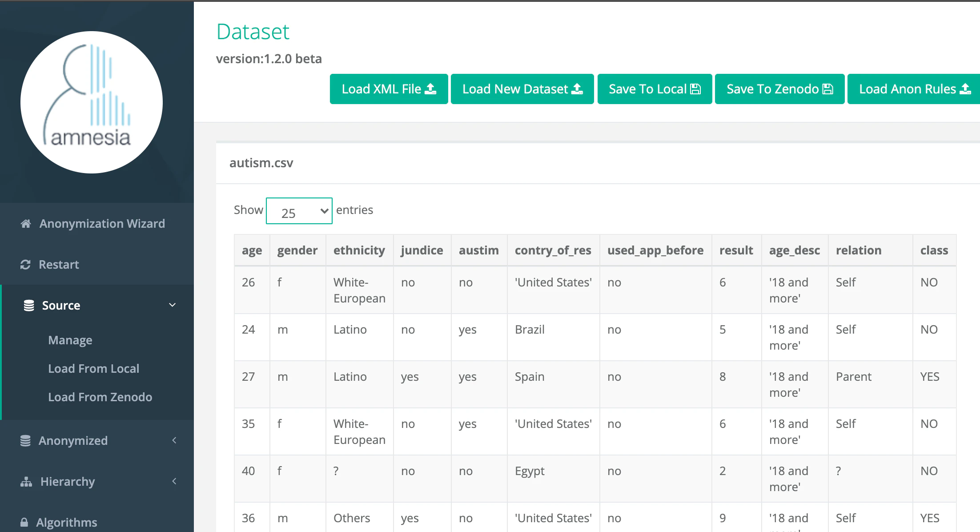Viewport: 980px width, 532px height.
Task: Open the Manage page under Source
Action: click(70, 340)
